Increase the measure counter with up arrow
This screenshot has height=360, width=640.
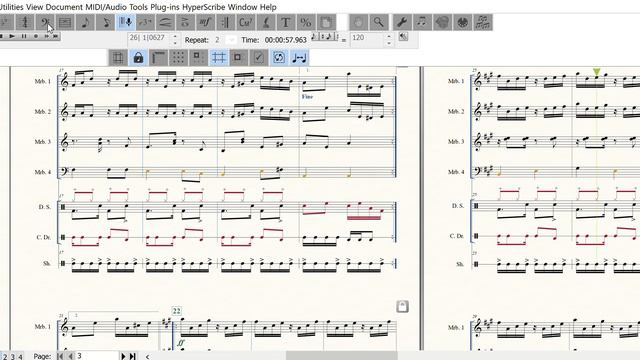pos(176,36)
